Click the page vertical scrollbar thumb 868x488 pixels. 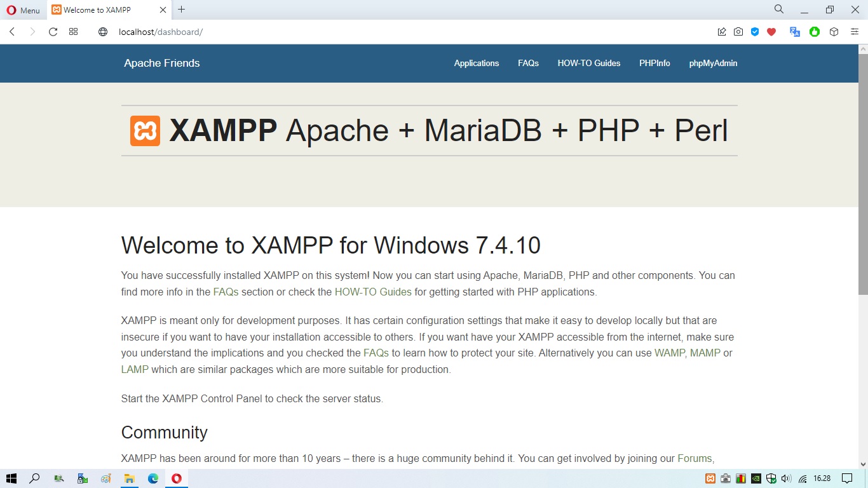coord(863,173)
